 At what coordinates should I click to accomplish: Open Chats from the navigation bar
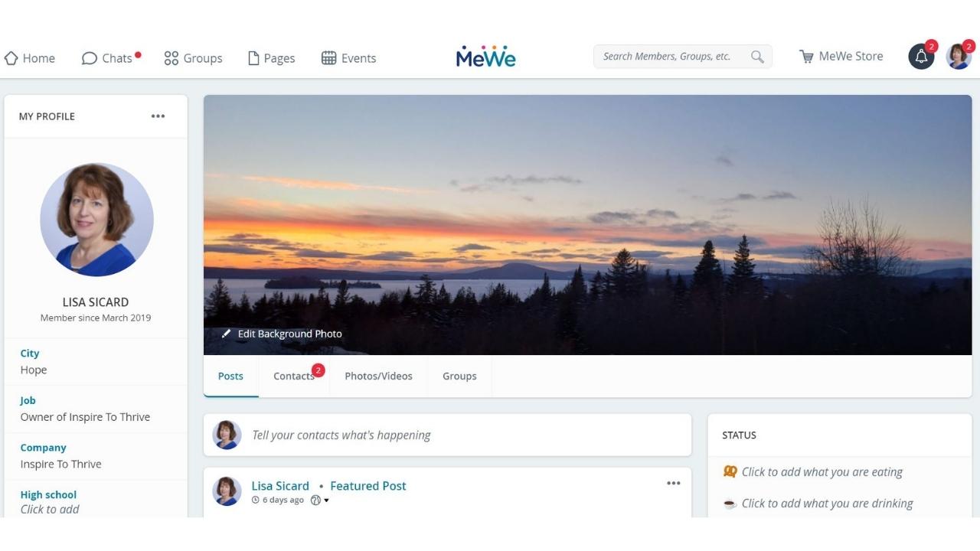[110, 58]
